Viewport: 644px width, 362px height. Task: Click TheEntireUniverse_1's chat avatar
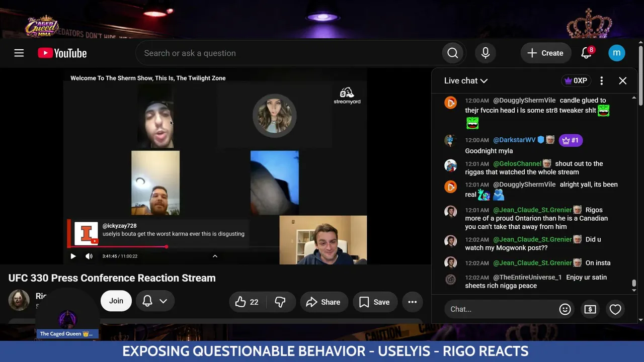point(450,279)
